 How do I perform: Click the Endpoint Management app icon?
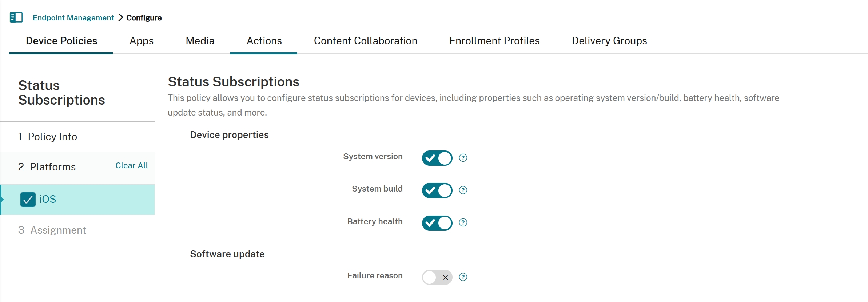pos(16,17)
